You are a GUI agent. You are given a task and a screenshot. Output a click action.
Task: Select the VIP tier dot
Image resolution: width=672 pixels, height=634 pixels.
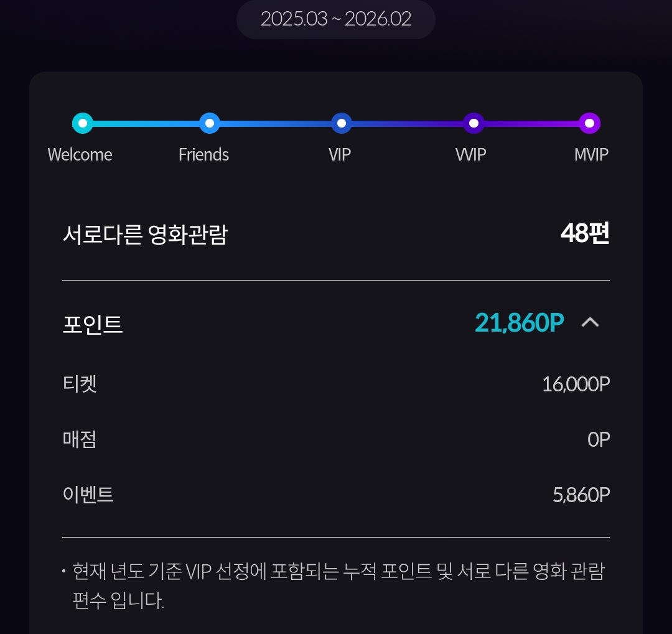point(342,123)
